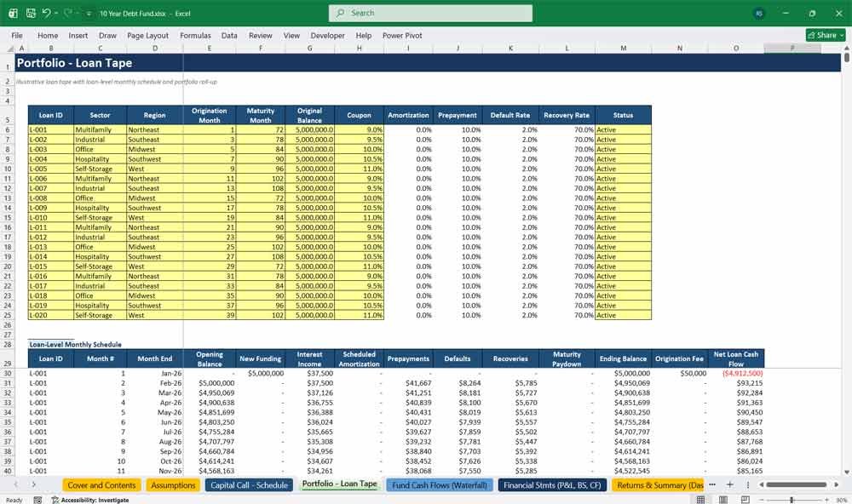Viewport: 852px width, 504px height.
Task: Click the vertical scrollbar thumb
Action: [x=847, y=56]
